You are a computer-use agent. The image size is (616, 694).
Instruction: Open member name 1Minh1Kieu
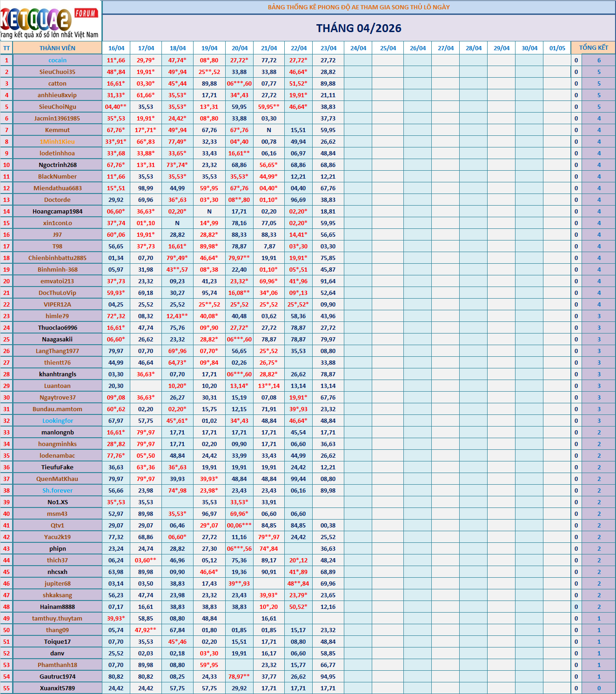click(x=57, y=141)
